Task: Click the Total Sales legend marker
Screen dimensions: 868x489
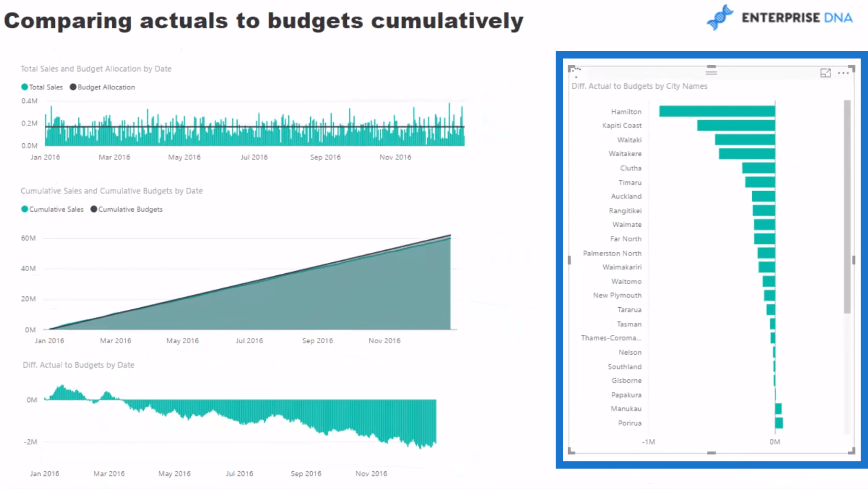Action: [x=25, y=87]
